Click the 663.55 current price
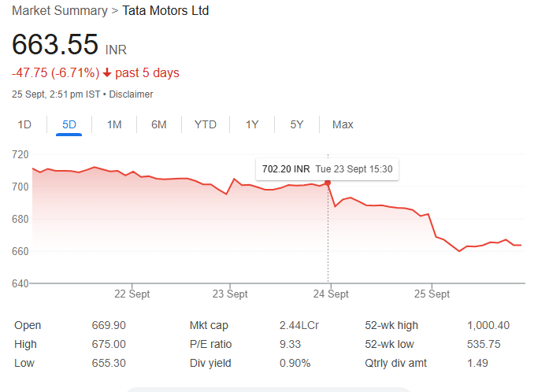This screenshot has height=392, width=534. coord(55,44)
